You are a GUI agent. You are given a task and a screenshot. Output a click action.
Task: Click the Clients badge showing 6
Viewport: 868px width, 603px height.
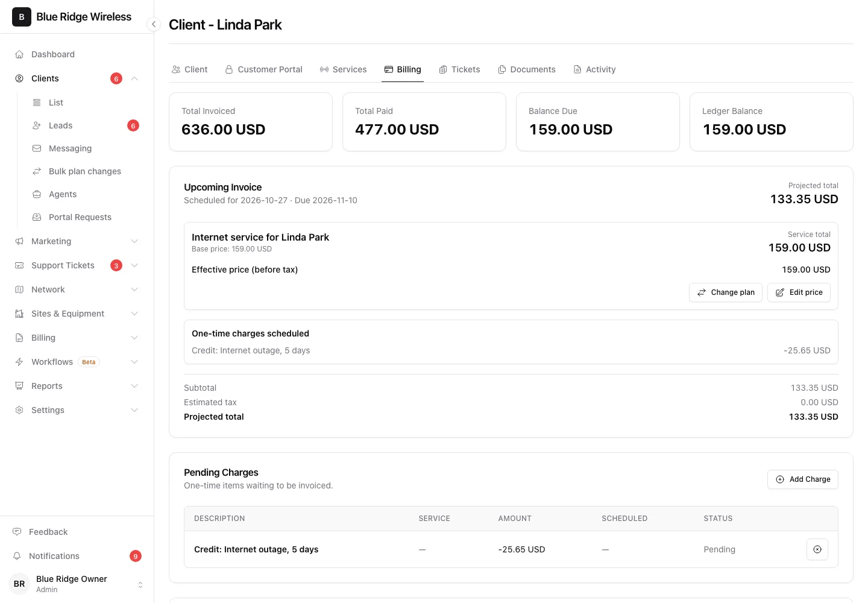point(116,78)
